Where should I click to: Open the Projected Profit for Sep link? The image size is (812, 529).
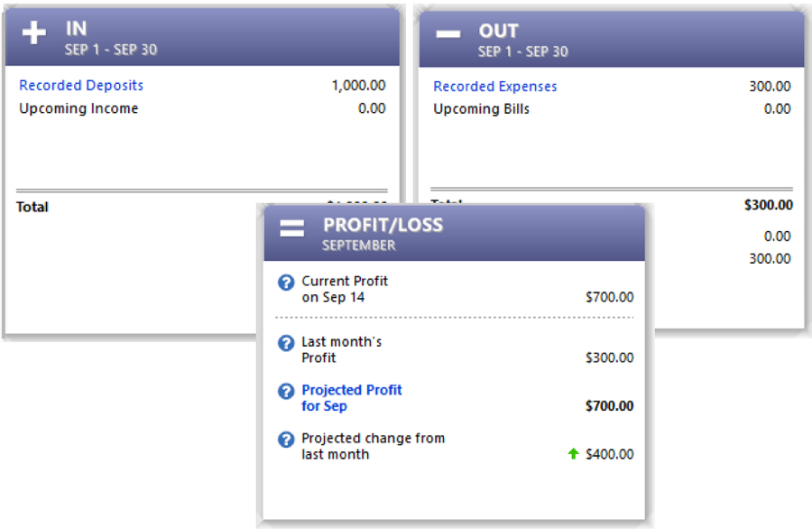(352, 398)
